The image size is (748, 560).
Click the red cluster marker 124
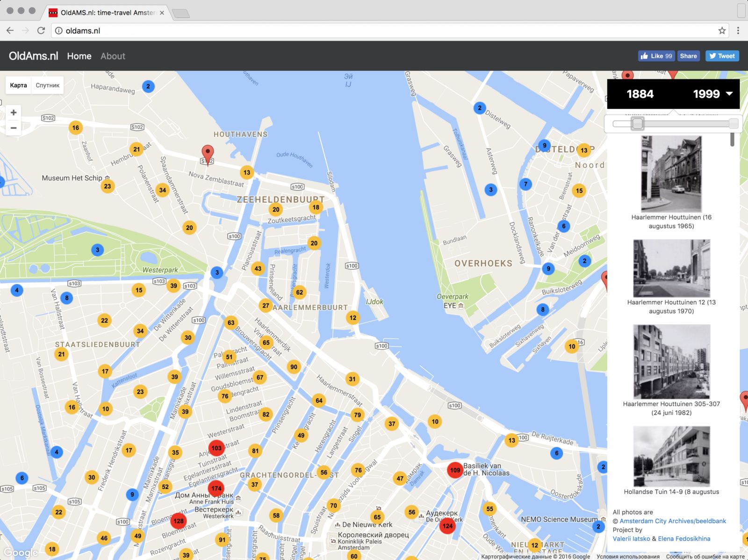click(x=447, y=526)
